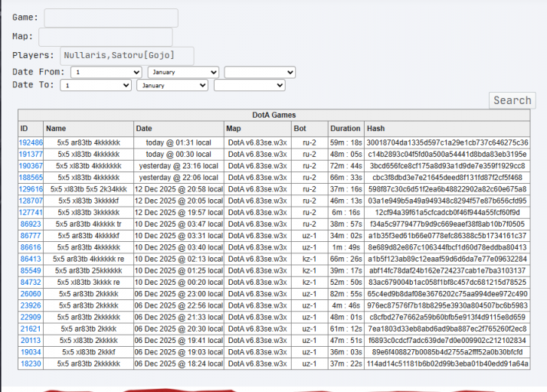Screen dimensions: 547x392
Task: Click the Hash column header
Action: click(x=447, y=129)
